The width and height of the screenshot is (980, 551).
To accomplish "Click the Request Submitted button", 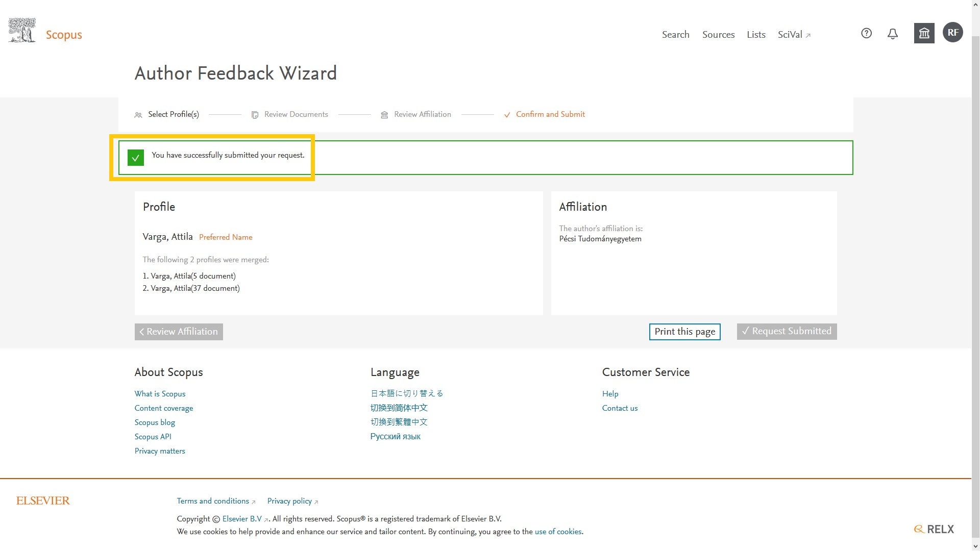I will (x=787, y=331).
